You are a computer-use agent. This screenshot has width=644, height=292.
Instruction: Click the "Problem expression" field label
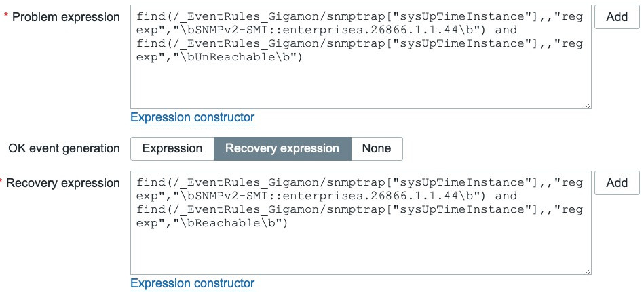tap(67, 17)
